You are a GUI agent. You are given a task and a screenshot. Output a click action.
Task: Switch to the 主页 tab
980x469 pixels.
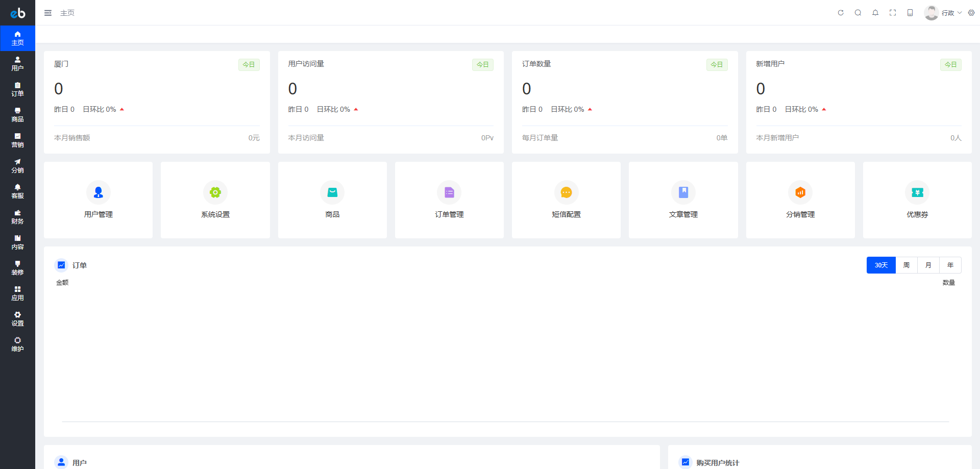[x=68, y=13]
